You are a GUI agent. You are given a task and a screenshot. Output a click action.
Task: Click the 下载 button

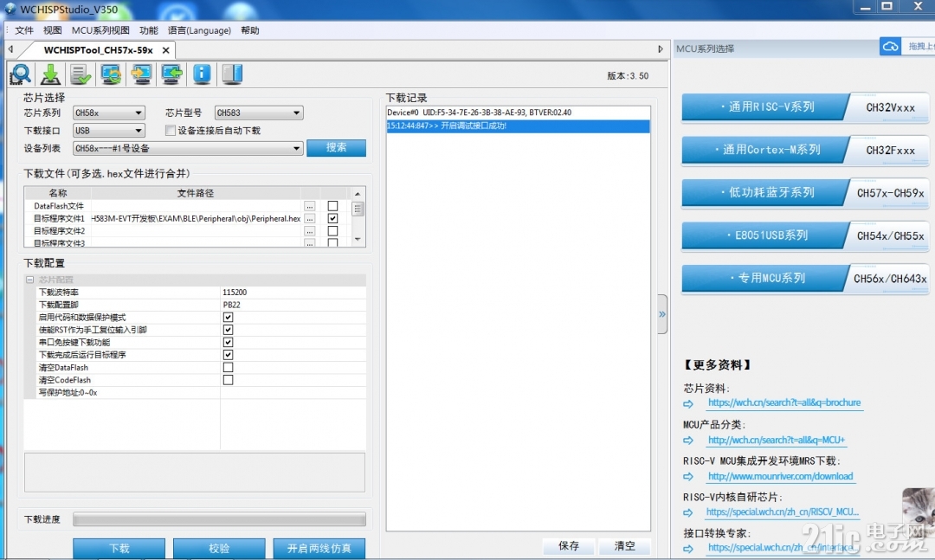click(x=119, y=548)
